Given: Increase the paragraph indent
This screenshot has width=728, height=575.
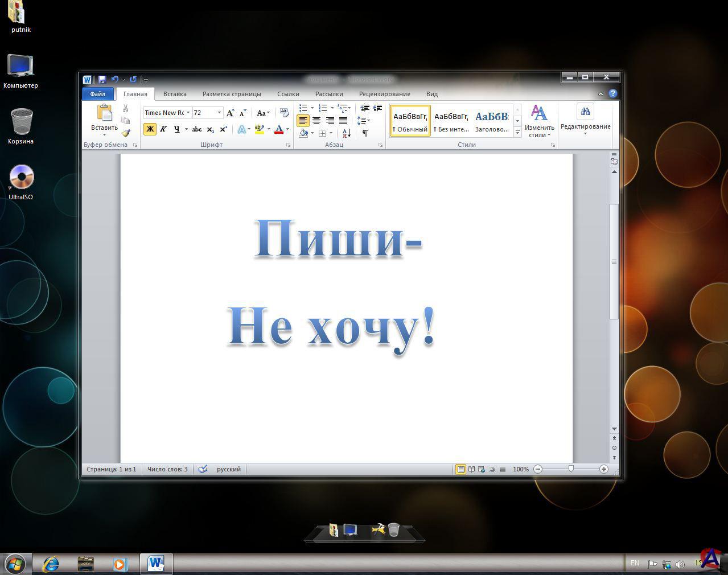Looking at the screenshot, I should click(377, 108).
